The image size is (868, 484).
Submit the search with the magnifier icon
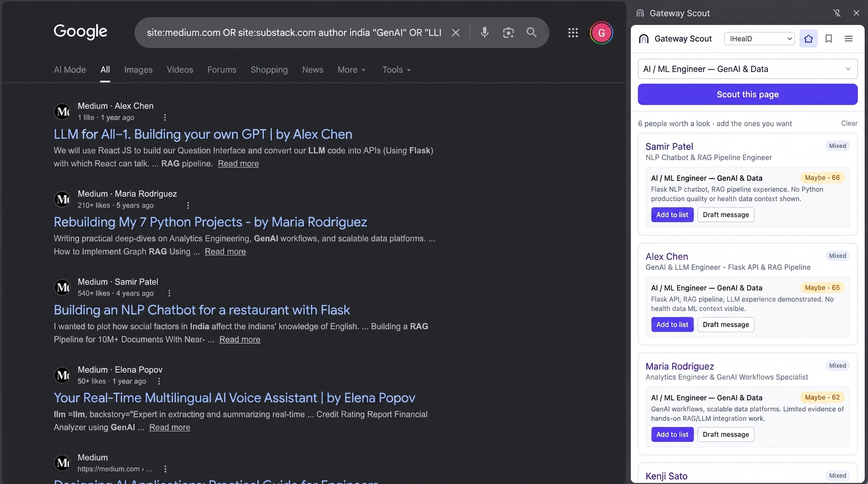531,32
